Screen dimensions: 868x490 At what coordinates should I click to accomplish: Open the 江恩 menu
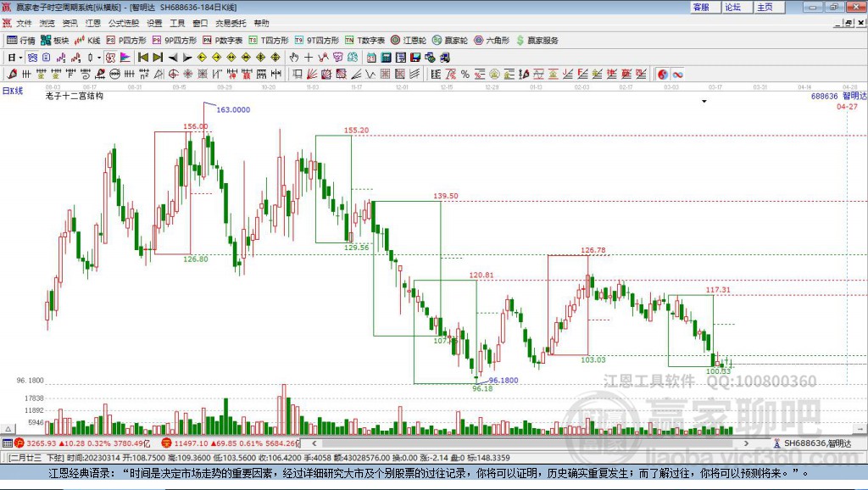pyautogui.click(x=93, y=23)
